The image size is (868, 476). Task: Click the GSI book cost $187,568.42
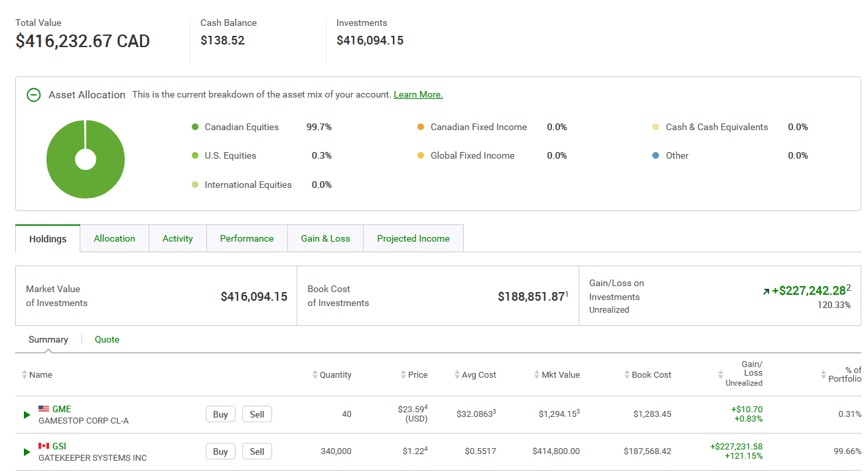[x=648, y=451]
